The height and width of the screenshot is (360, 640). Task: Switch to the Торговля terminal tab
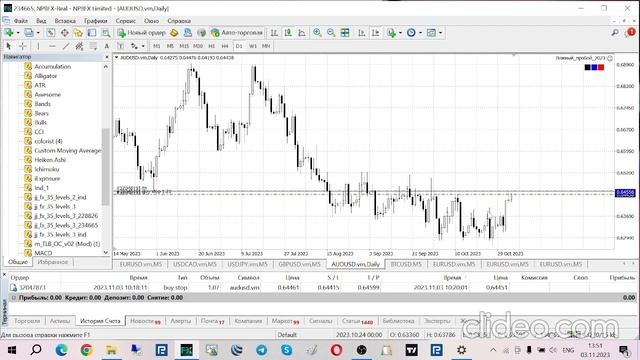pyautogui.click(x=27, y=321)
